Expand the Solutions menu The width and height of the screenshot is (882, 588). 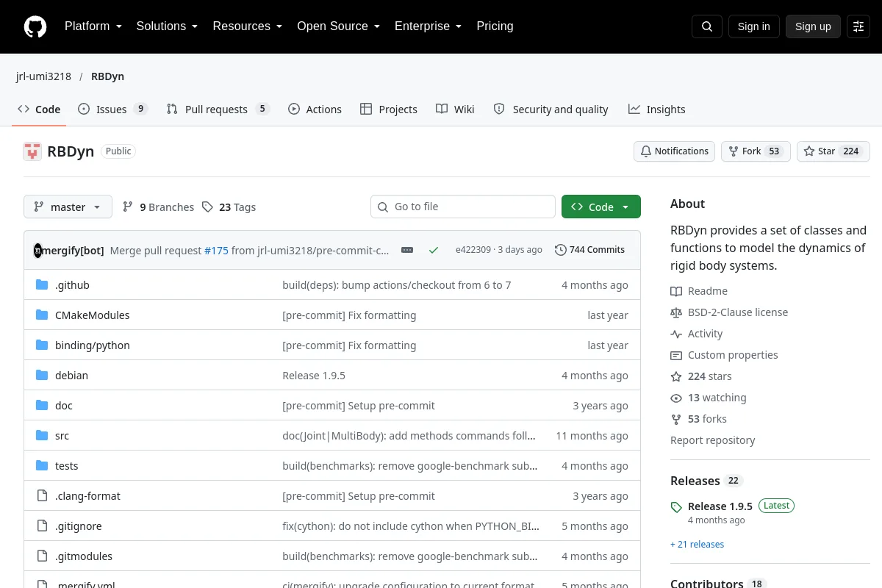[167, 26]
